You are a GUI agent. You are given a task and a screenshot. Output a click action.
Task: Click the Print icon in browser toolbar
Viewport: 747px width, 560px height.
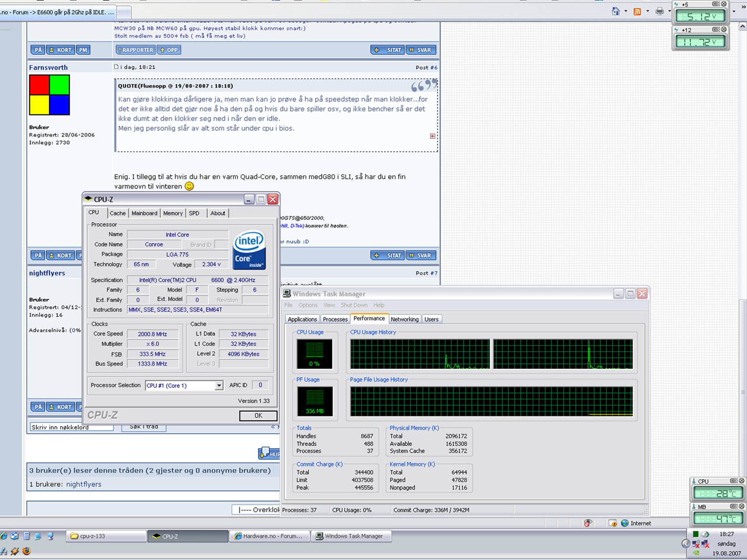[x=659, y=11]
